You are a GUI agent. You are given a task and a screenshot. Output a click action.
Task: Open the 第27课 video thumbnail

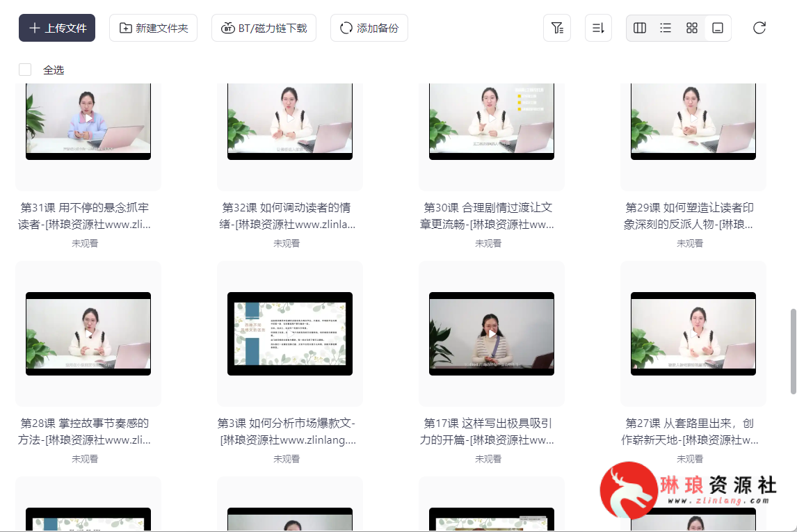pos(693,334)
